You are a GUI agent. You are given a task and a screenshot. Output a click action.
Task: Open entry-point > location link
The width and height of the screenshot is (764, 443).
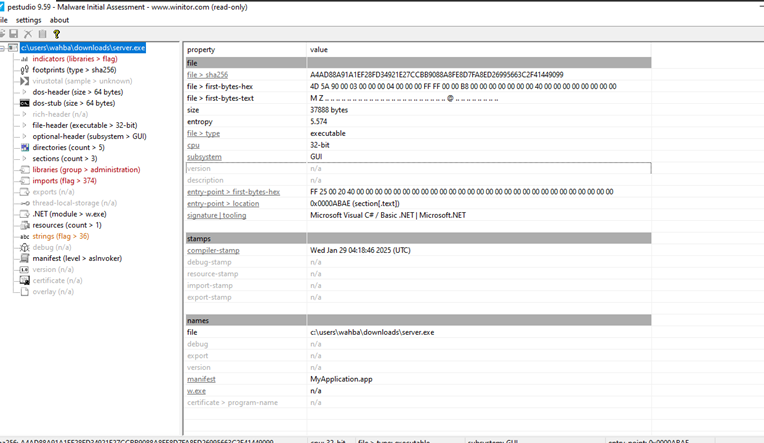click(223, 204)
